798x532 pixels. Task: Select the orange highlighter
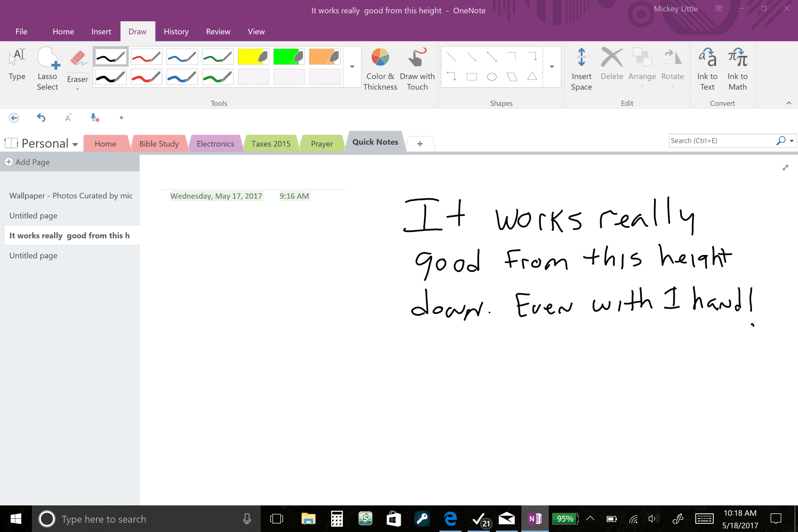tap(324, 57)
